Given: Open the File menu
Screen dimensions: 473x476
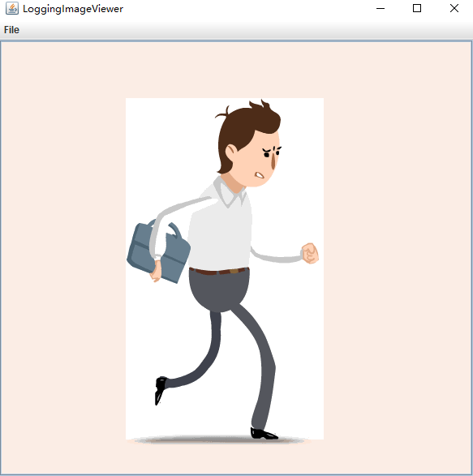Looking at the screenshot, I should [x=11, y=30].
